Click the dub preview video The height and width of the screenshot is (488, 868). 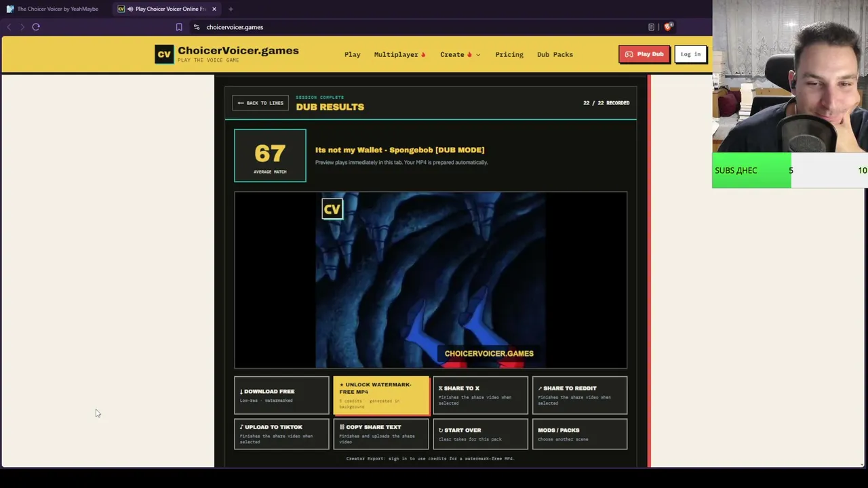(431, 280)
